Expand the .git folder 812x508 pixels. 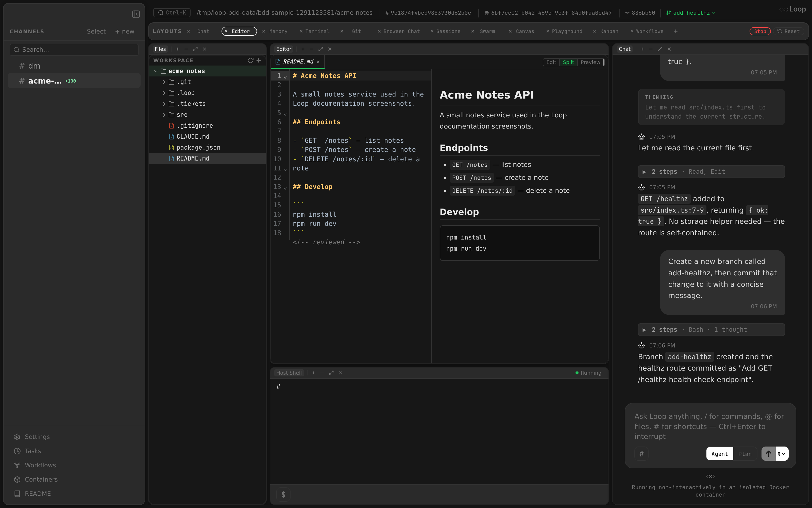click(x=164, y=82)
